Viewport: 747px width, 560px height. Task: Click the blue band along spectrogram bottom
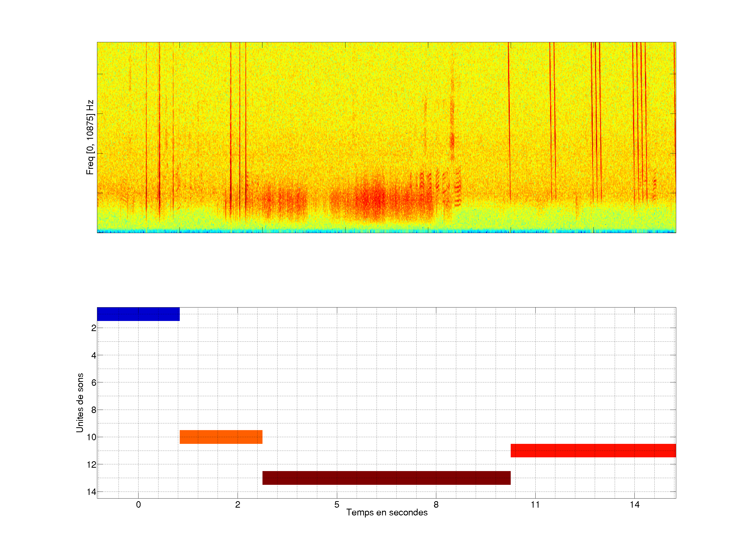point(386,231)
